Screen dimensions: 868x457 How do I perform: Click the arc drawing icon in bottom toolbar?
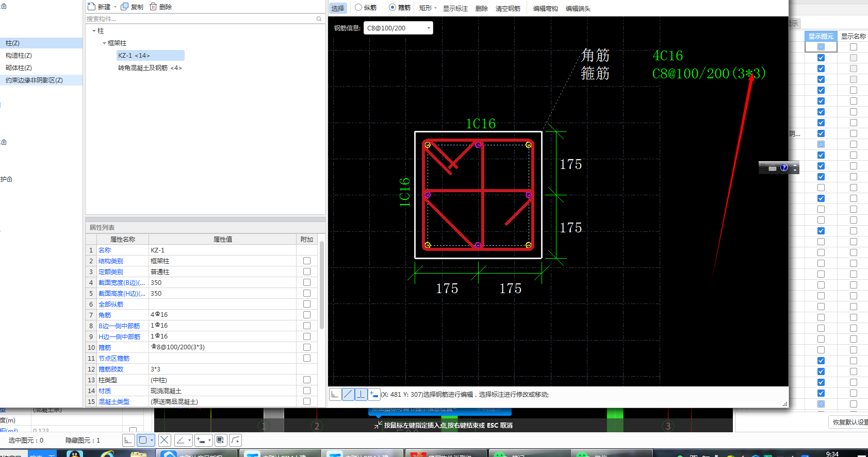coord(235,440)
